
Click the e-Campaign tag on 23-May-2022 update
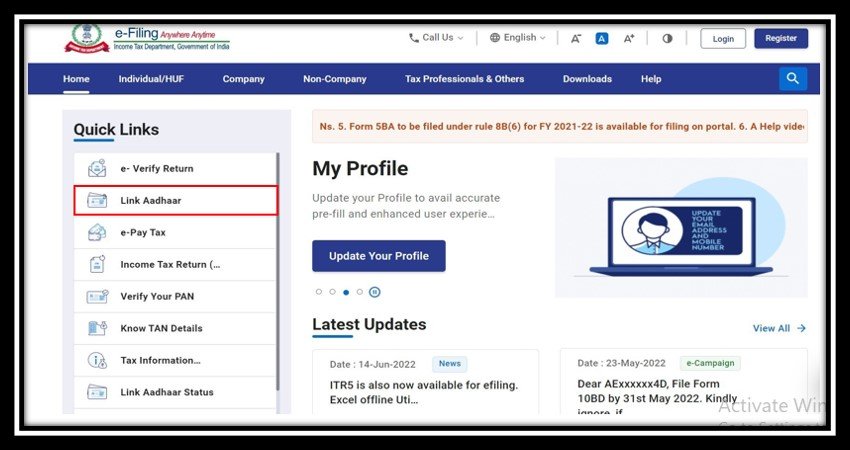tap(710, 363)
